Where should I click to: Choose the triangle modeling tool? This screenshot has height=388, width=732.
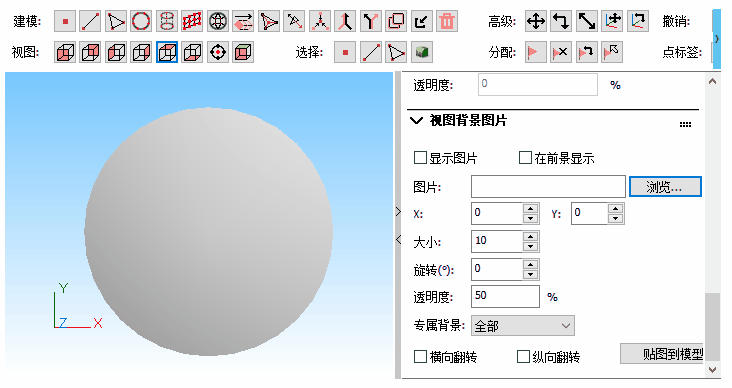click(116, 21)
